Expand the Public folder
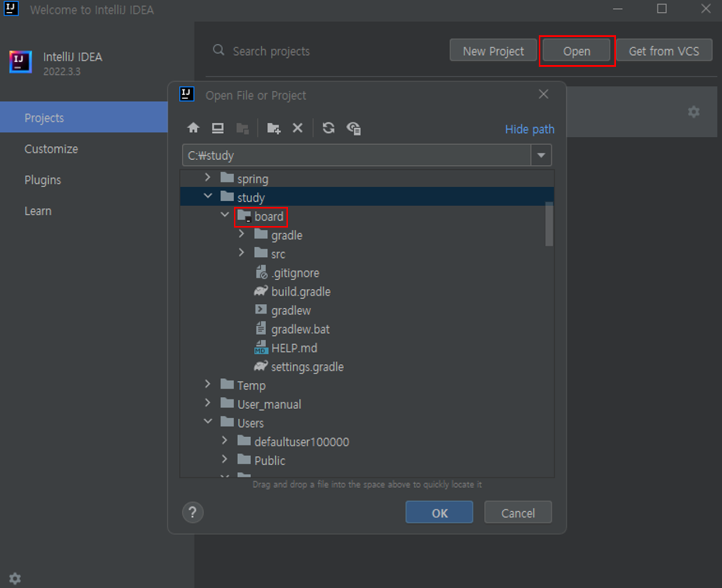 point(225,459)
